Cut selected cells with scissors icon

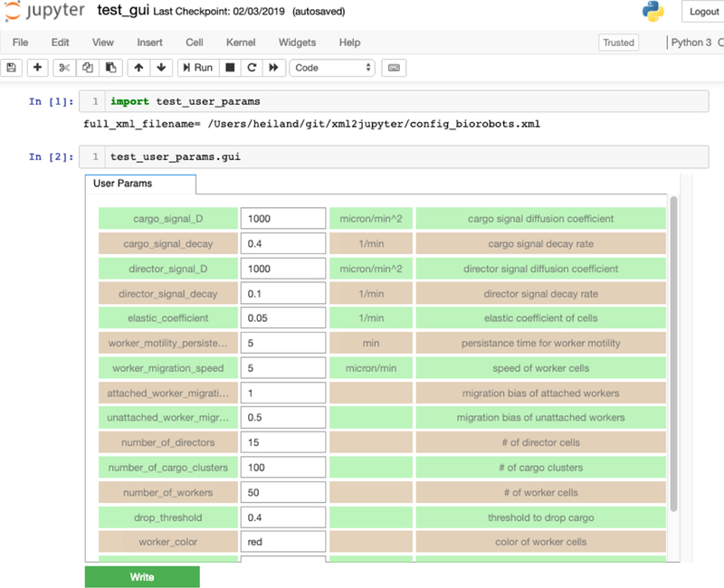64,68
